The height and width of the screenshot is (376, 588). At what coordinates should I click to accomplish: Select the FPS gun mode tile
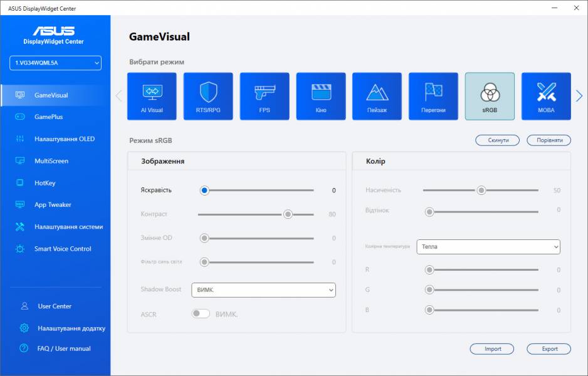pos(265,97)
